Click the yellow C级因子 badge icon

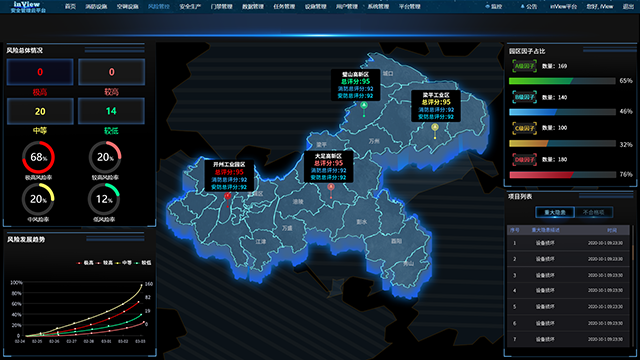click(524, 128)
